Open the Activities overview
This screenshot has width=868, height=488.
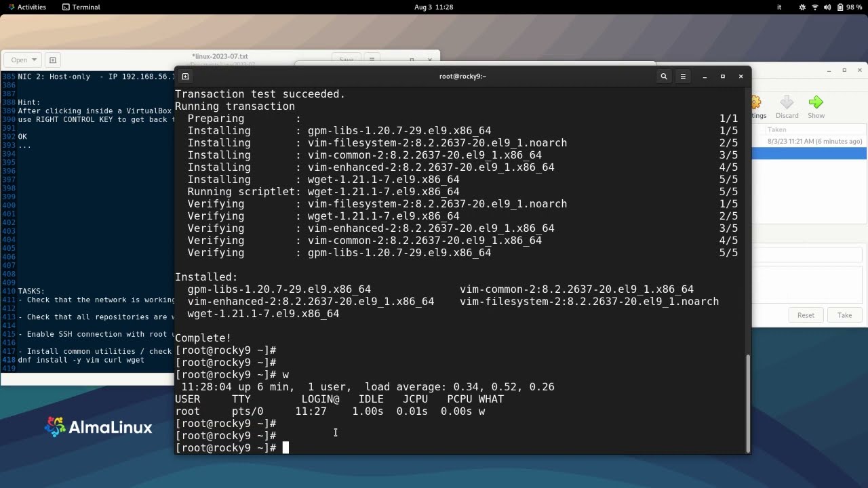27,7
